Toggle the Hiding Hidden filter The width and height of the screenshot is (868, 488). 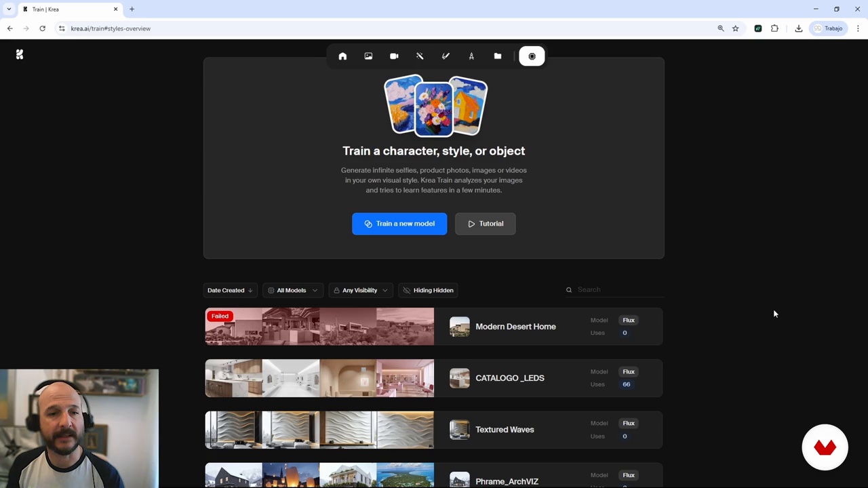click(x=429, y=290)
